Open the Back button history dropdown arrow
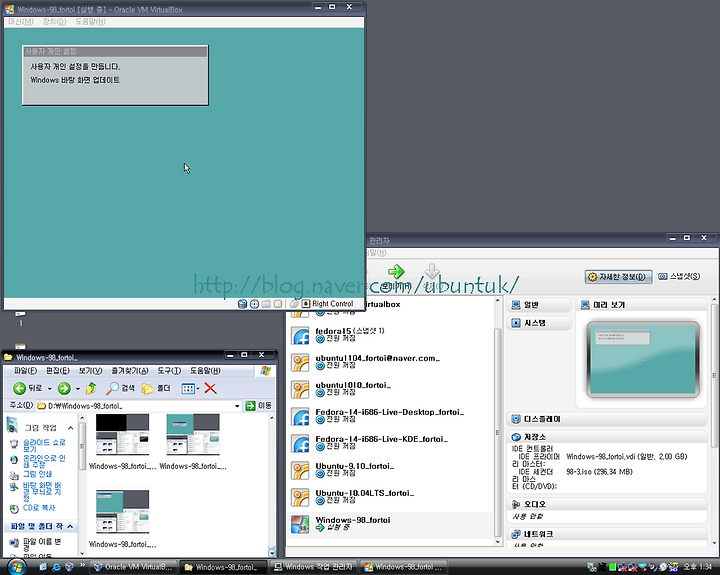Screen dimensions: 720x575 tap(50, 389)
